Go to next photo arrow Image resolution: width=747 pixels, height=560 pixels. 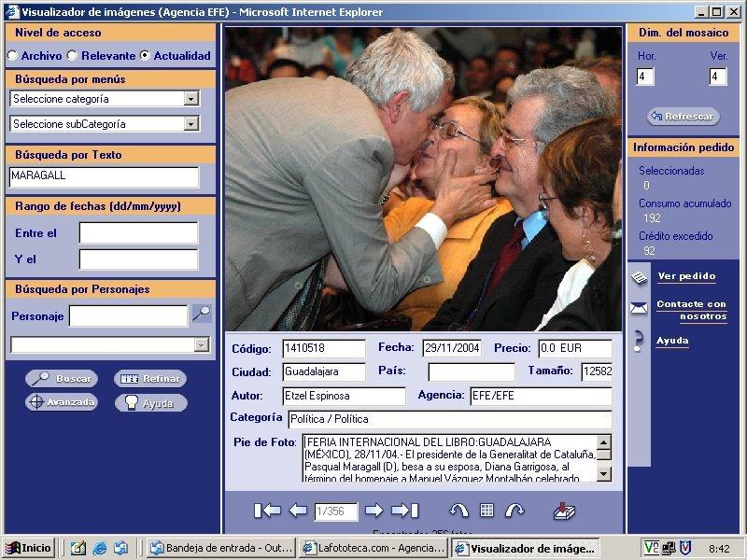[374, 511]
